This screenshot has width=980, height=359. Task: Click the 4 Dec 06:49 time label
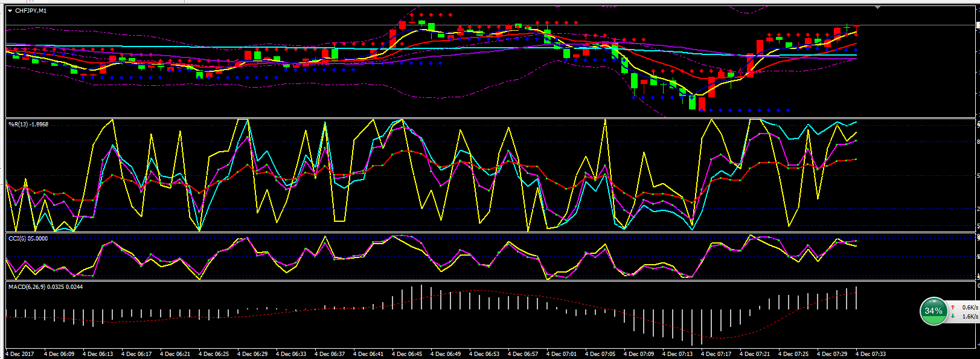446,354
